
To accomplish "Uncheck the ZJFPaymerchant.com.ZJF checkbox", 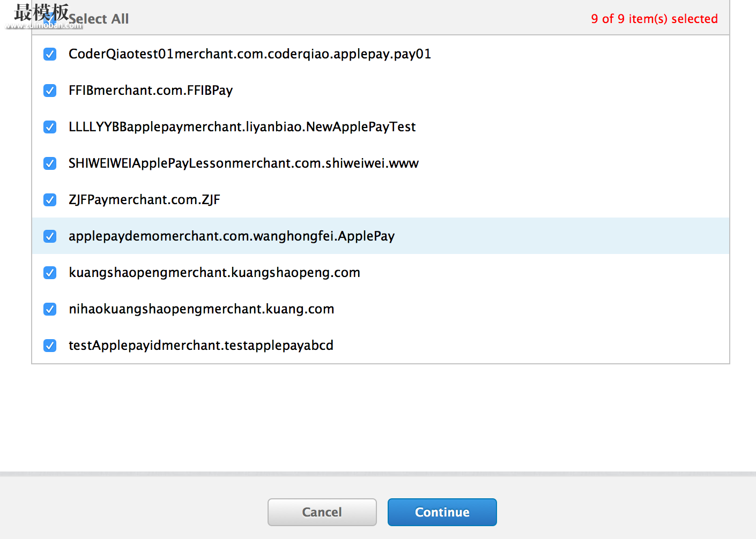I will (50, 200).
